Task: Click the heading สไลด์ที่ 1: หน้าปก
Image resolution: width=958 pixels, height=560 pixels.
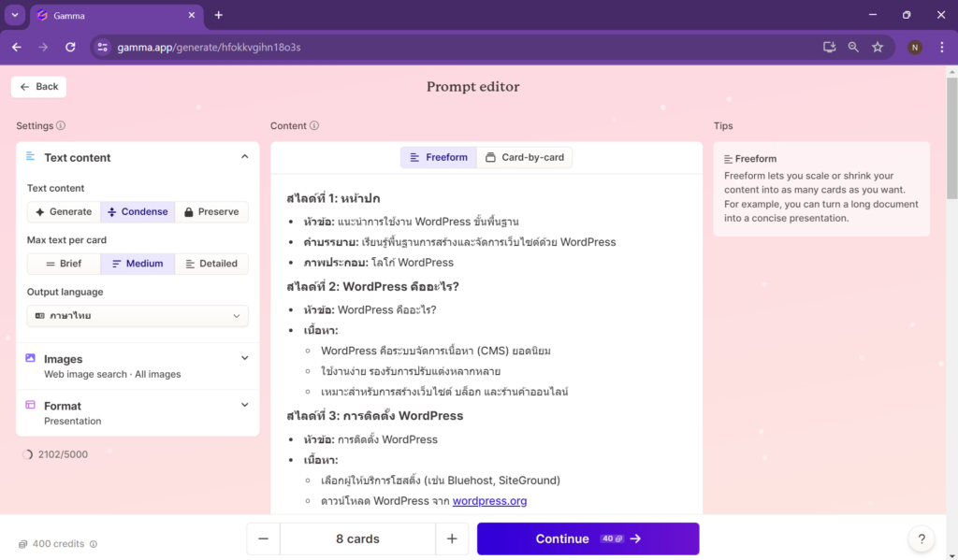Action: point(333,198)
